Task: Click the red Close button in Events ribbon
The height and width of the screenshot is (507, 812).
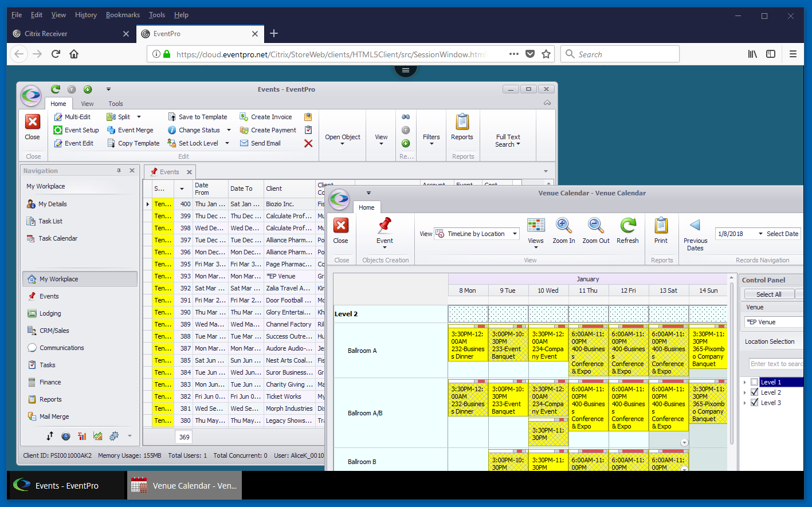Action: coord(33,127)
